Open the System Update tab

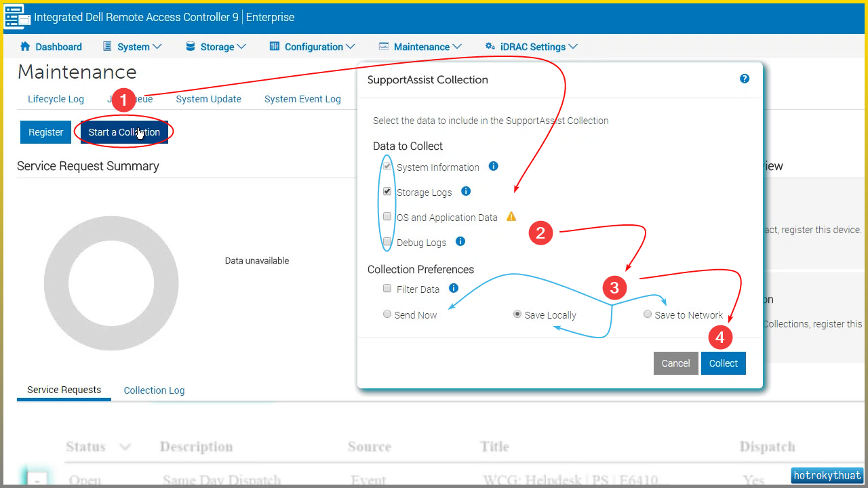click(208, 99)
